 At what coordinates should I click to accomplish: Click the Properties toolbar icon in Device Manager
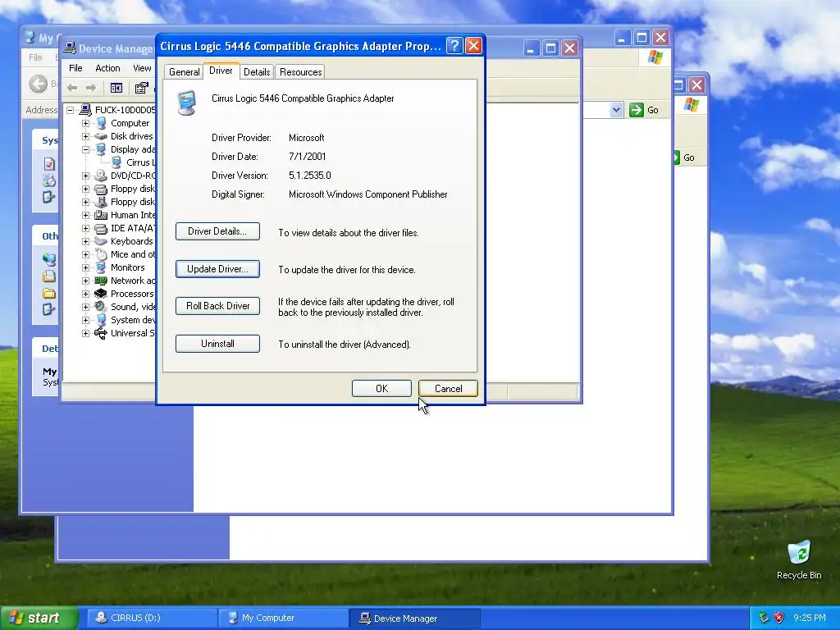pos(141,88)
